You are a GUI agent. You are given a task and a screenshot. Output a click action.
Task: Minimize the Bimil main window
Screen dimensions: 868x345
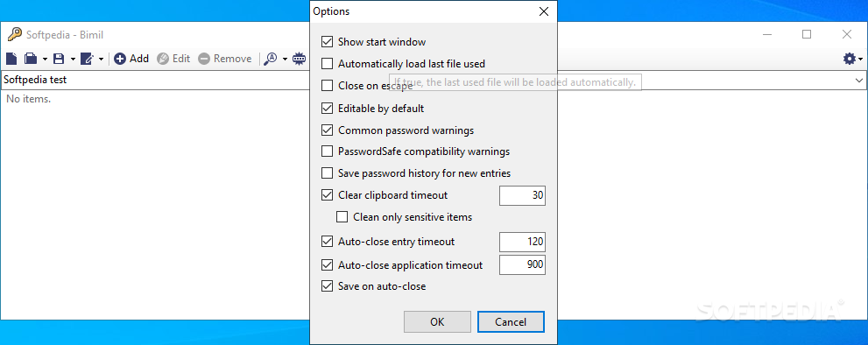click(x=766, y=34)
